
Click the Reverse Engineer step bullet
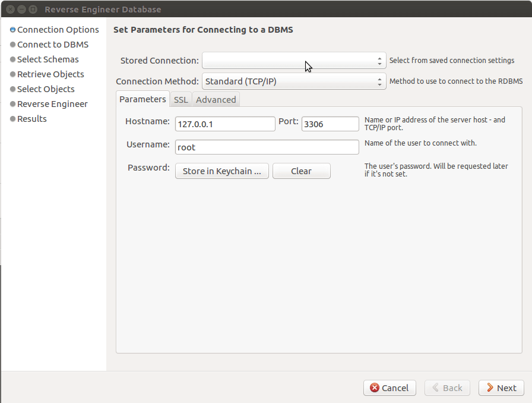12,104
